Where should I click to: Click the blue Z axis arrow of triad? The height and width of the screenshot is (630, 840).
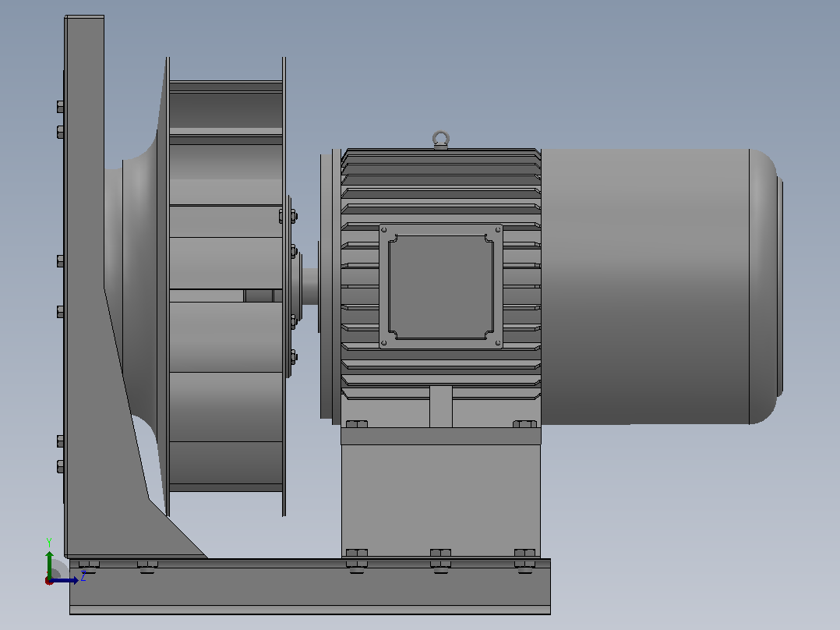click(65, 580)
